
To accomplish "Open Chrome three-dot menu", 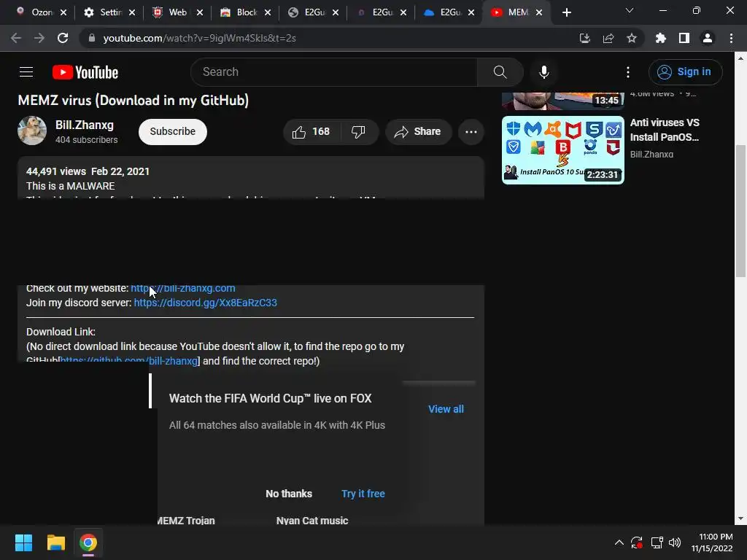I will coord(731,38).
